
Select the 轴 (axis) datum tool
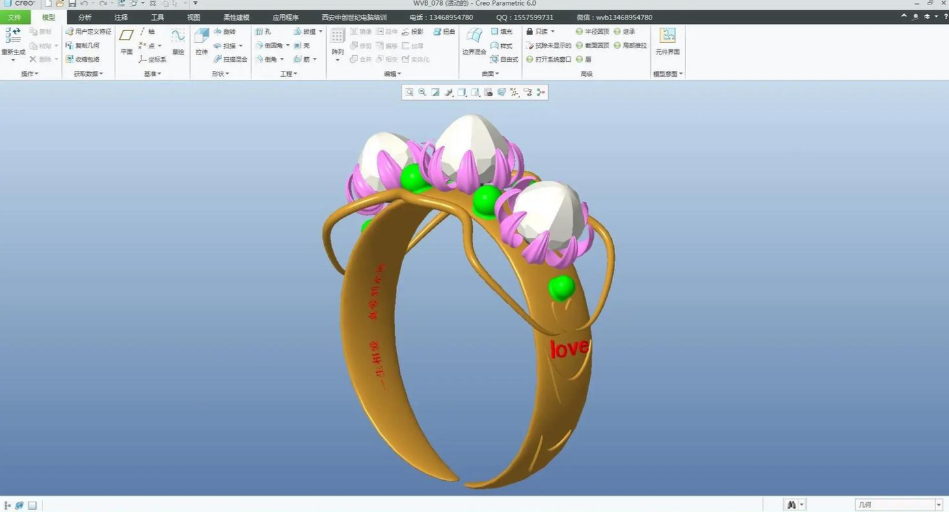(147, 31)
